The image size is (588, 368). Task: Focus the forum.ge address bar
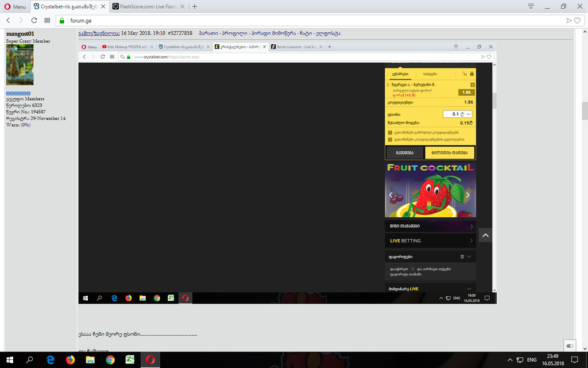pyautogui.click(x=315, y=21)
